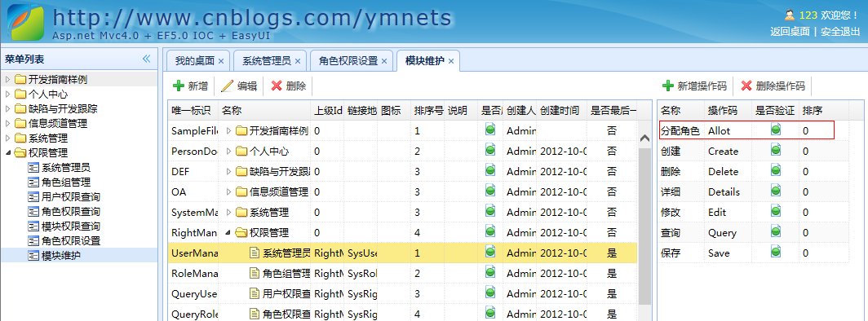Click page icon next to 模块维护 in sidebar
This screenshot has height=321, width=868.
click(x=33, y=256)
